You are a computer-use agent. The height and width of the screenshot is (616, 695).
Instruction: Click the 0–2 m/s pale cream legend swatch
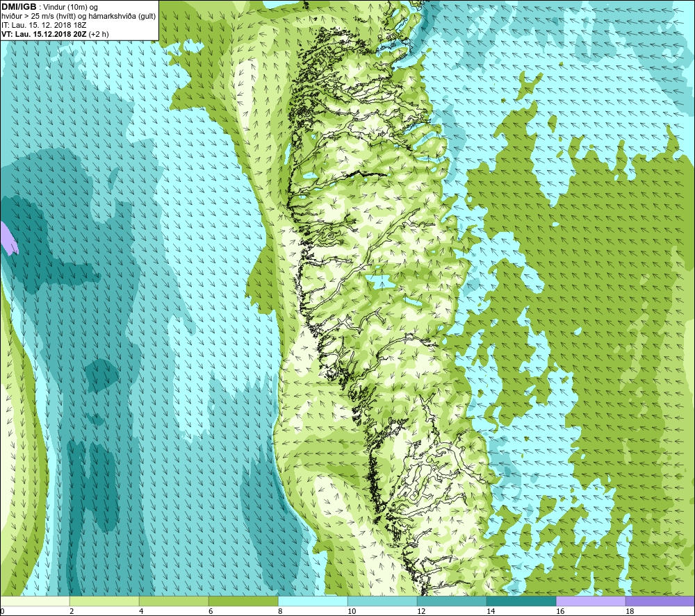coord(35,601)
